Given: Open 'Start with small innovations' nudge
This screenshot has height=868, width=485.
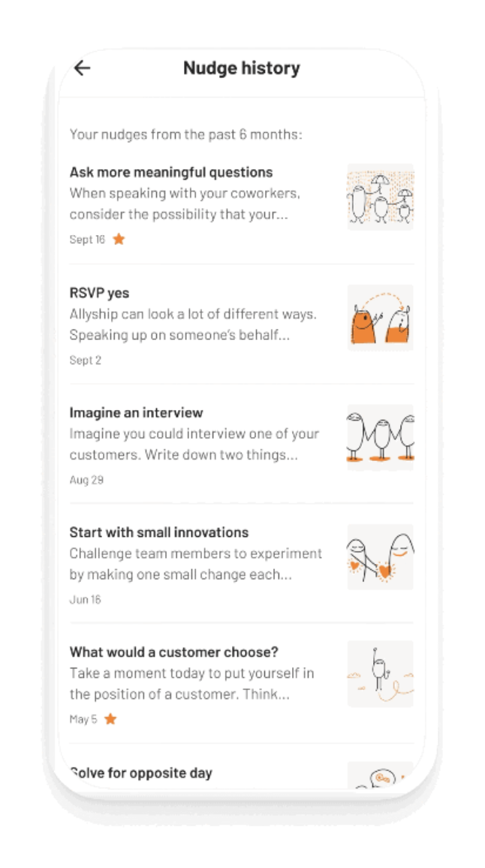Looking at the screenshot, I should 159,532.
